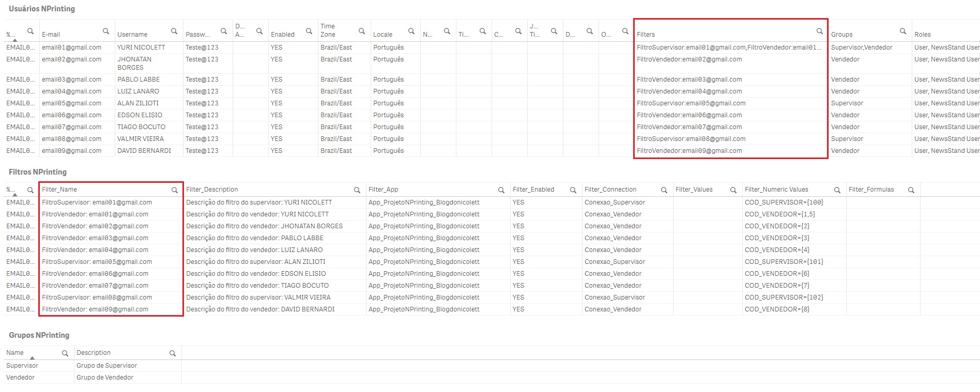The image size is (980, 392).
Task: Sort groups table by Name header
Action: [15, 353]
